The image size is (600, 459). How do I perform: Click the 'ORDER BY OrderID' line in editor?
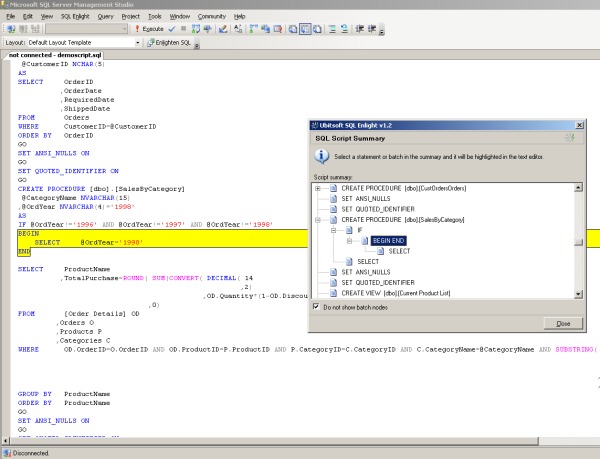55,135
